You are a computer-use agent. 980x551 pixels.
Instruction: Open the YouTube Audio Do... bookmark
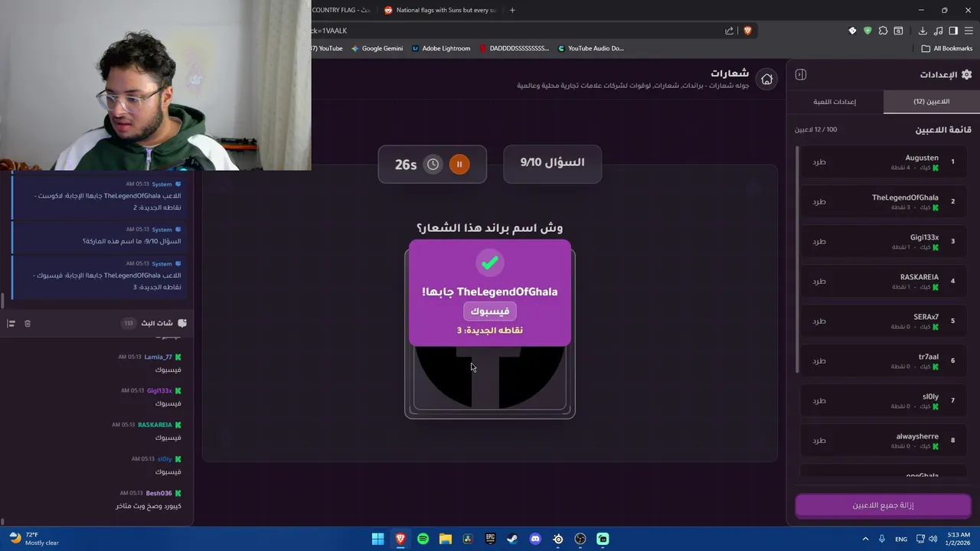click(x=590, y=48)
